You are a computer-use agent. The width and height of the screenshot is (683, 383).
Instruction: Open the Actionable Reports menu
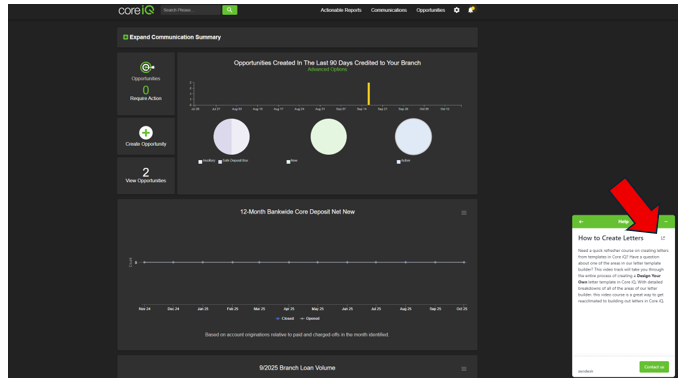coord(341,10)
